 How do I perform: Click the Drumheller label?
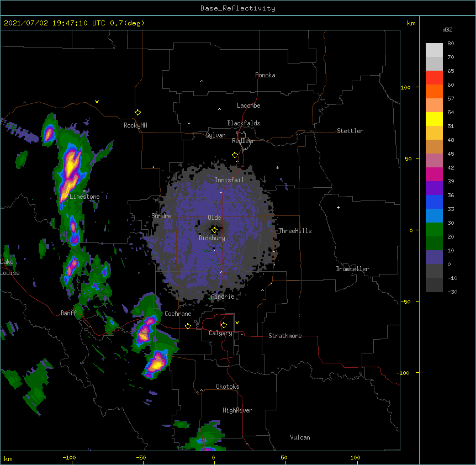[x=352, y=269]
